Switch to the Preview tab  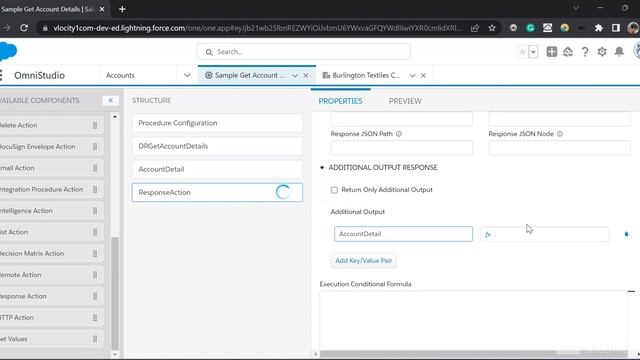coord(405,101)
